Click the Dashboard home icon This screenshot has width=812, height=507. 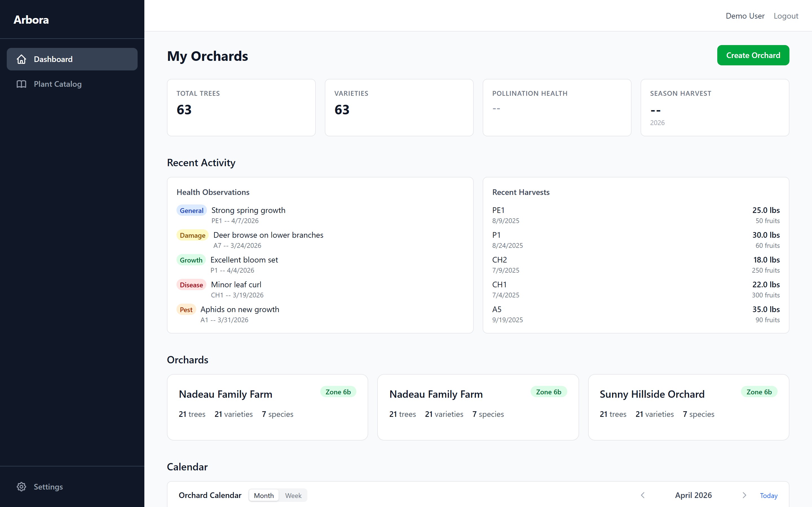[21, 59]
